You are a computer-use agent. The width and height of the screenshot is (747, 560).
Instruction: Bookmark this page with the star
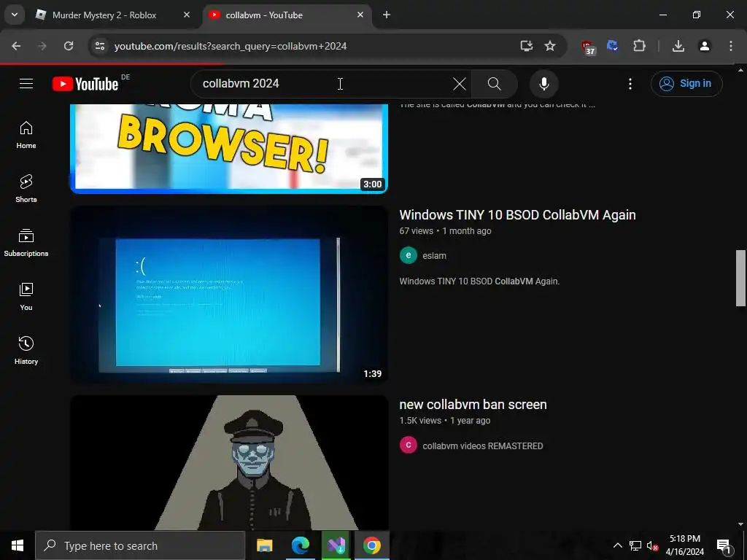pyautogui.click(x=550, y=46)
